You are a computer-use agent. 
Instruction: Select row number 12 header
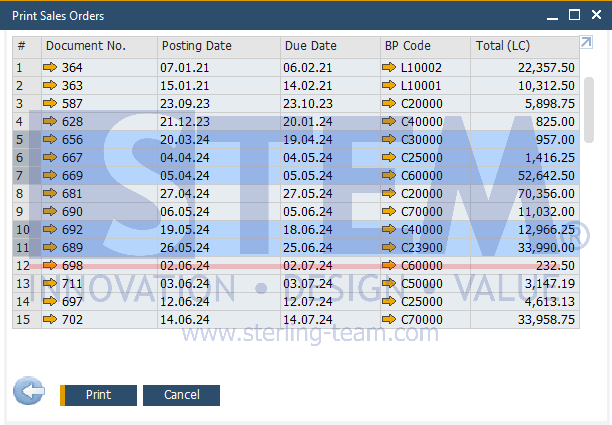[25, 265]
